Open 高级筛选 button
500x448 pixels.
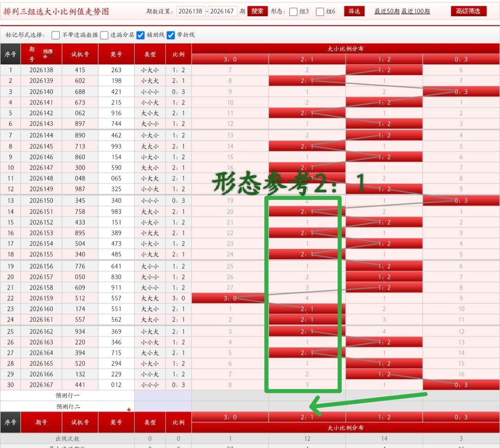[x=469, y=11]
